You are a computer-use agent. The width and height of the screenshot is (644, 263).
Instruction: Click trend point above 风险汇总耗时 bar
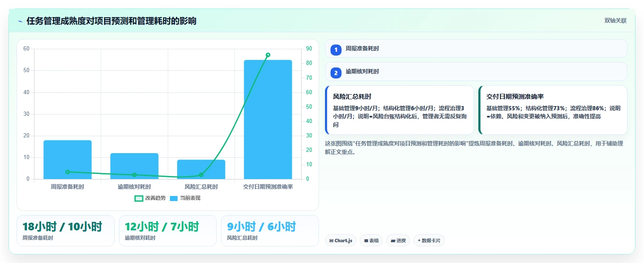click(201, 175)
